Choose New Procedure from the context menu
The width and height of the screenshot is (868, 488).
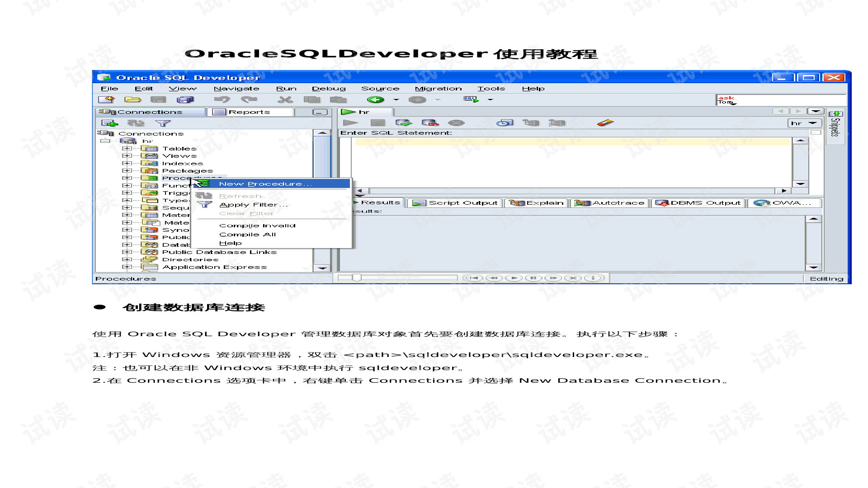coord(265,184)
